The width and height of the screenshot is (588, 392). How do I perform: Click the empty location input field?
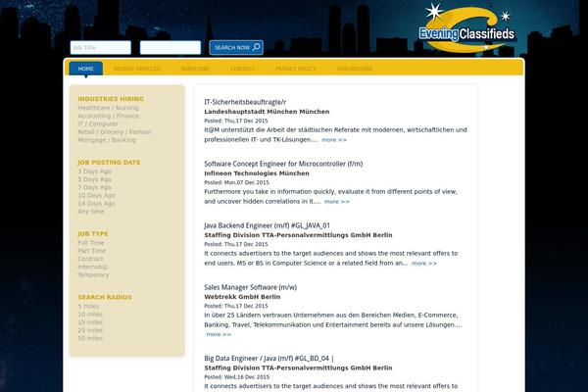pos(171,48)
